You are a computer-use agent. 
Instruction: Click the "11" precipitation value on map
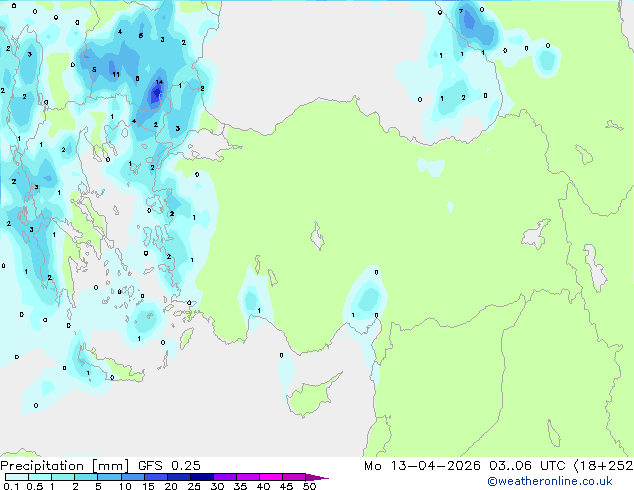[116, 74]
